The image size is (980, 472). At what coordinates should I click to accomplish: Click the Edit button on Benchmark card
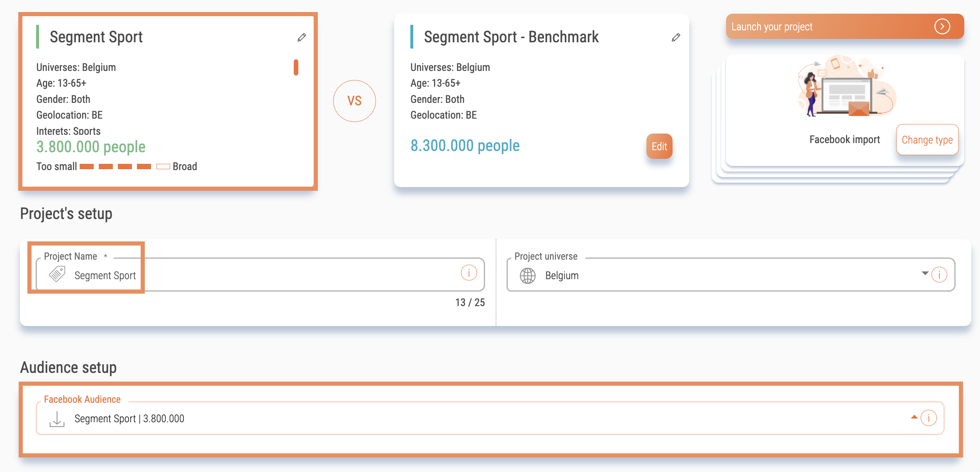(659, 146)
